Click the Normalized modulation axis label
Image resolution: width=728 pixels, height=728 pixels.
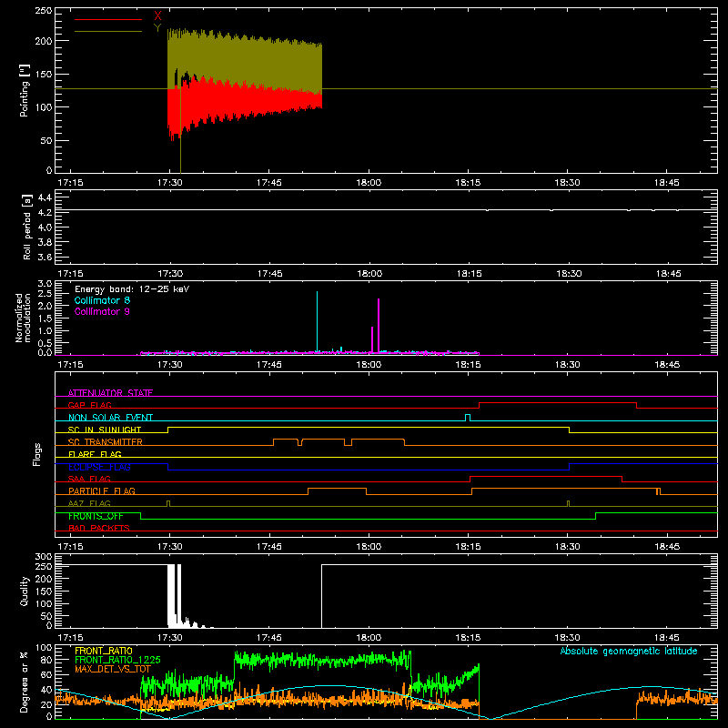point(24,318)
